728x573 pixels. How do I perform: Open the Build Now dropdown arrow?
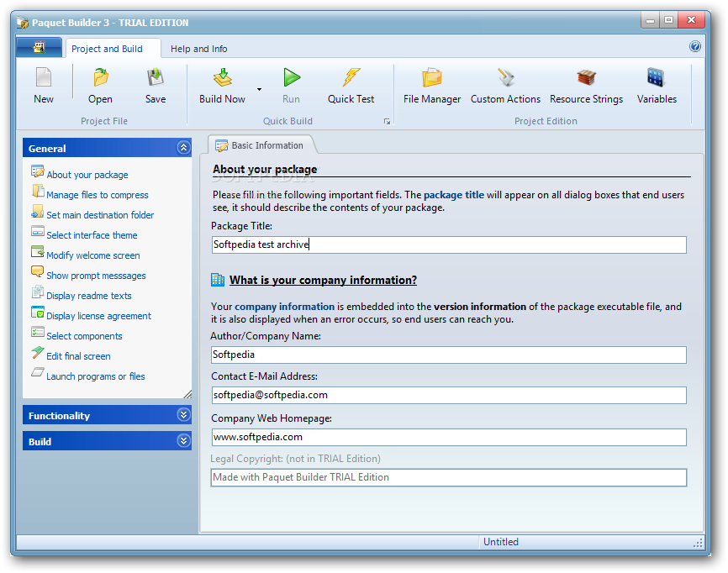click(259, 89)
